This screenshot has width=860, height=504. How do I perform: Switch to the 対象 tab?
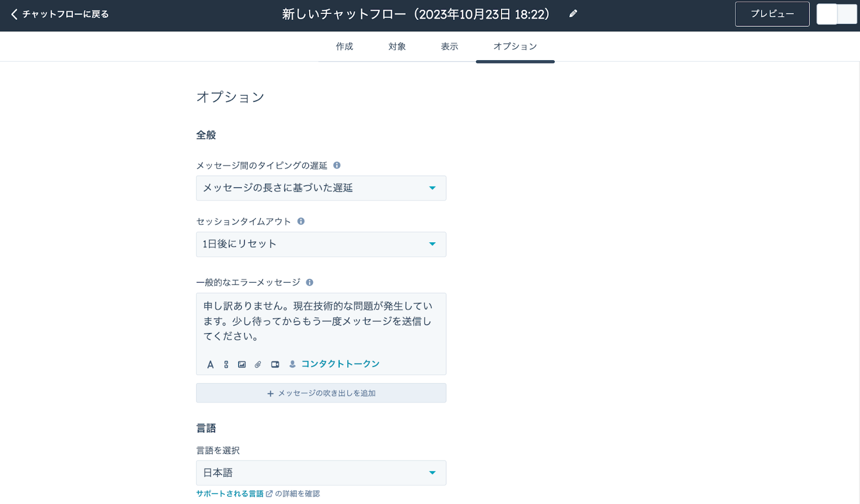(397, 47)
